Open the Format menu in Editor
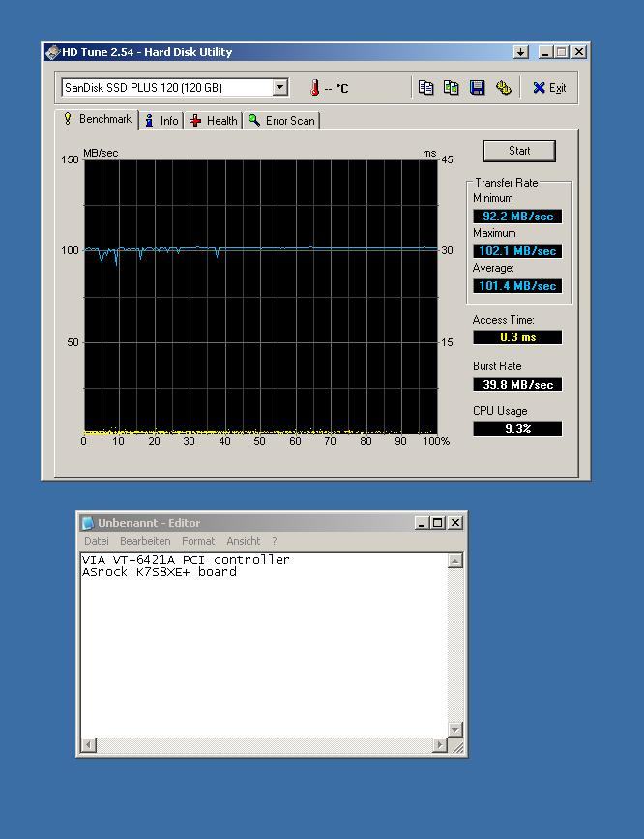The width and height of the screenshot is (644, 839). tap(198, 541)
